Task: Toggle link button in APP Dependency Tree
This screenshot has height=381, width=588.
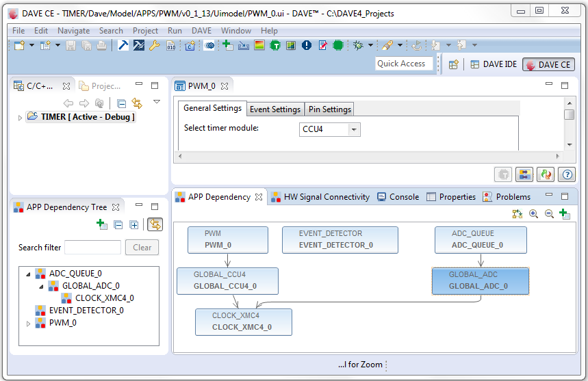Action: pos(155,224)
